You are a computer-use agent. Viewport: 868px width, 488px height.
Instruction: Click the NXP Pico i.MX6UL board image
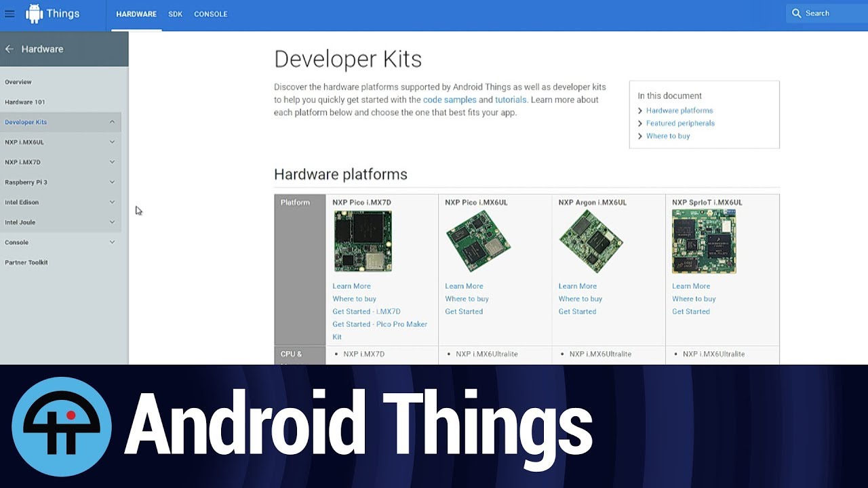[478, 241]
